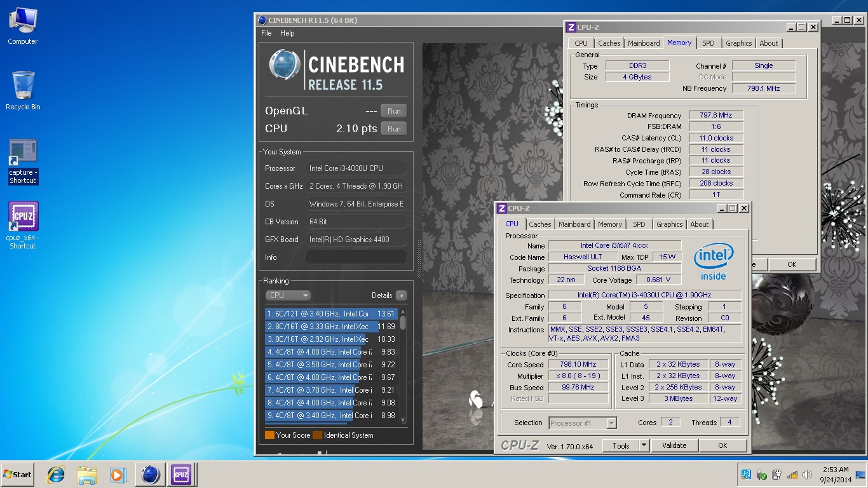Click the show desktop icon beside the clock

[x=860, y=475]
